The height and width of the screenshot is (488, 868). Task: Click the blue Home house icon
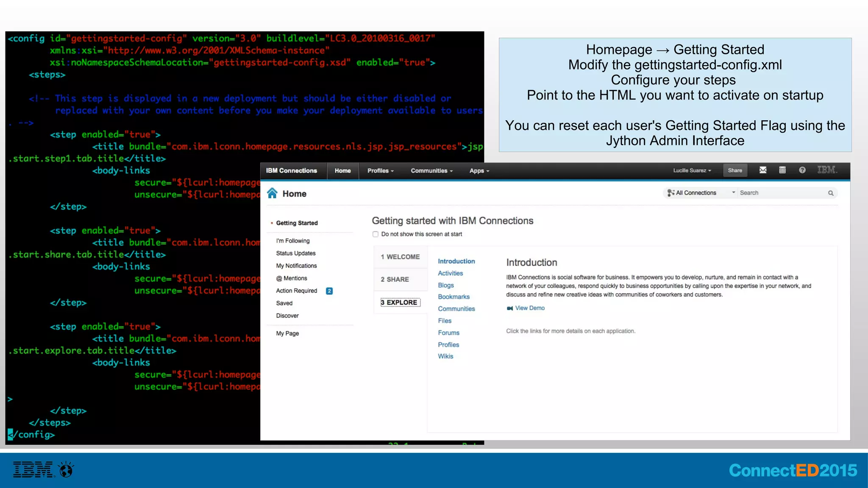[272, 193]
